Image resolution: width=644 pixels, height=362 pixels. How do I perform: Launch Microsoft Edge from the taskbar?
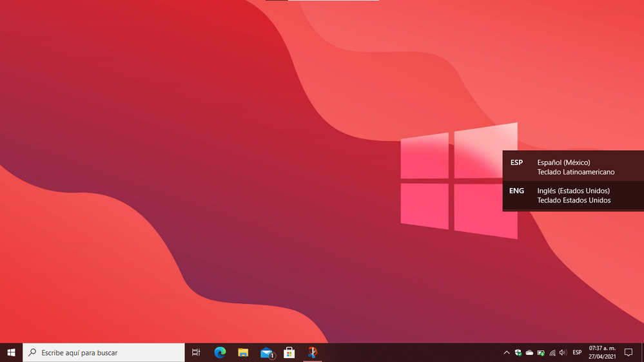click(x=220, y=352)
